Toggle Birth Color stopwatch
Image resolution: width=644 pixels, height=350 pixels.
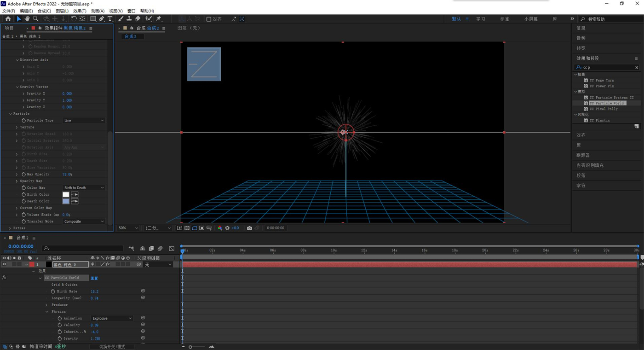pos(23,194)
